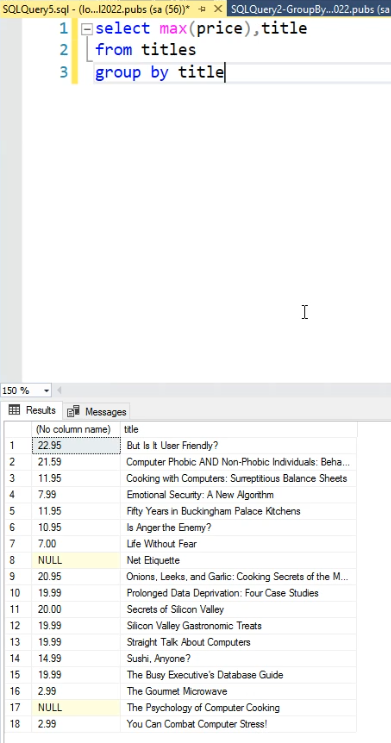Close the SQLQuery5.sql tab
Image resolution: width=391 pixels, height=743 pixels.
tap(218, 9)
